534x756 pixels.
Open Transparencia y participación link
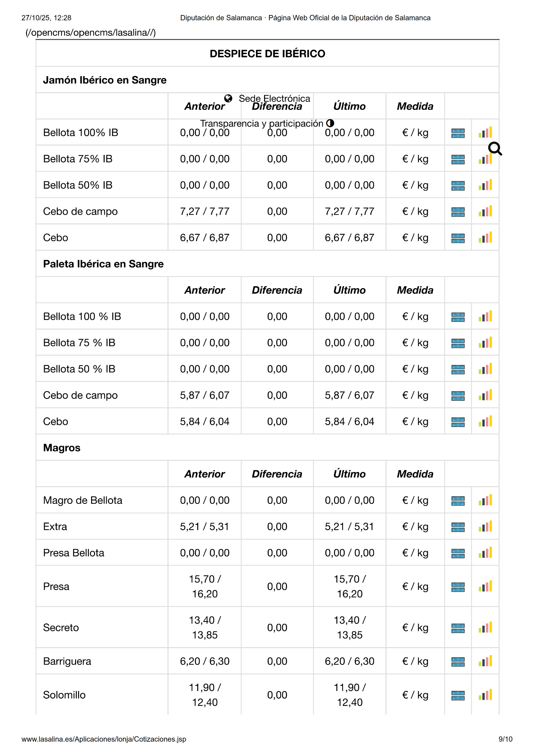click(262, 124)
